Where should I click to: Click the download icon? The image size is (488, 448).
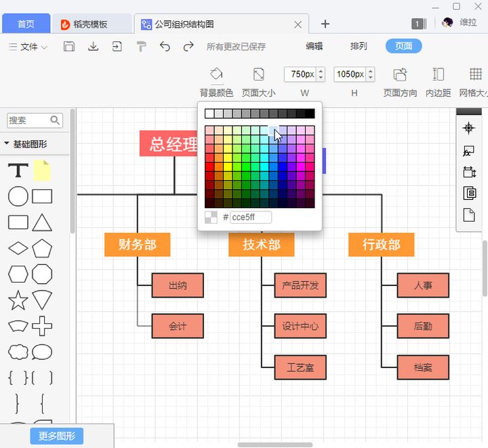click(x=93, y=47)
